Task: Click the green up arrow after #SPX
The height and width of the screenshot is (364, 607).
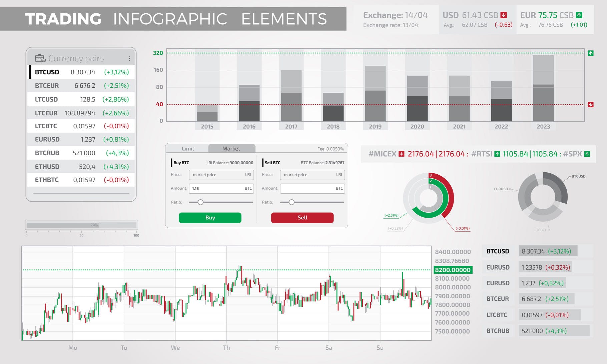Action: 587,154
